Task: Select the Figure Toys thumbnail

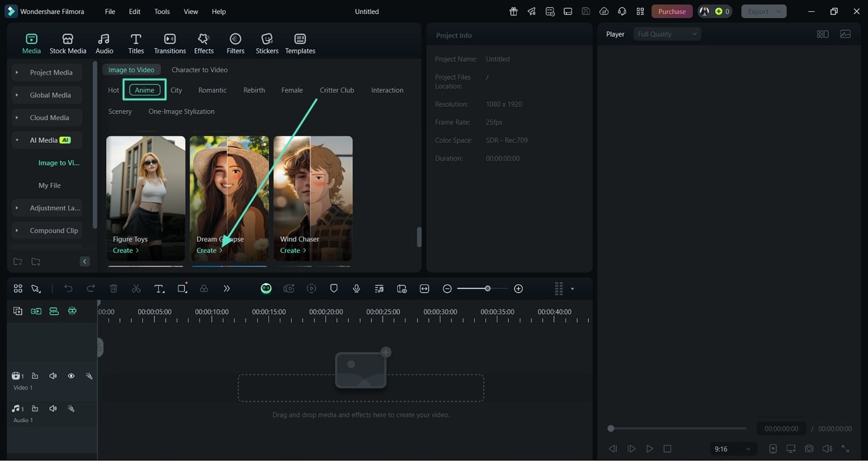Action: point(146,198)
